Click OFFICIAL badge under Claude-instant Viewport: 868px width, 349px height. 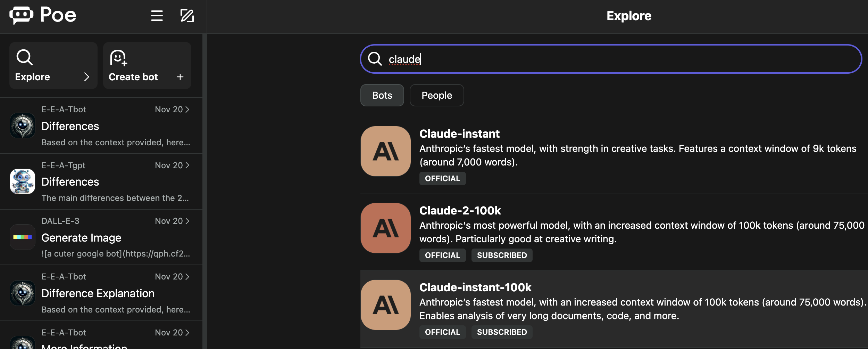tap(443, 178)
